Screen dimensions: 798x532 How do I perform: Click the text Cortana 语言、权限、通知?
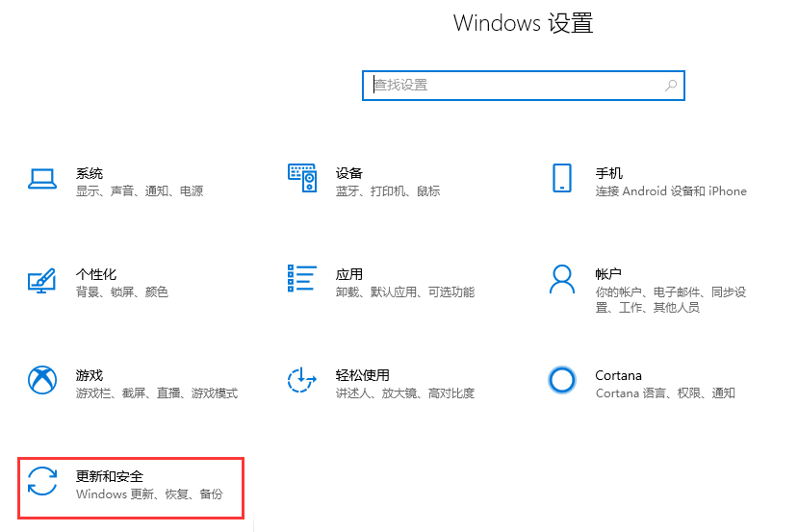tap(665, 393)
